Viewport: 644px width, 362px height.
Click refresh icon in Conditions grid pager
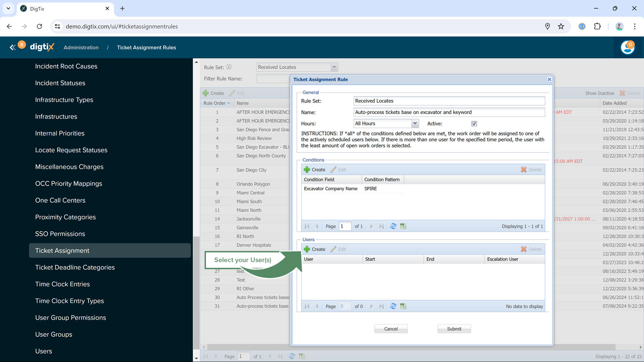coord(393,226)
